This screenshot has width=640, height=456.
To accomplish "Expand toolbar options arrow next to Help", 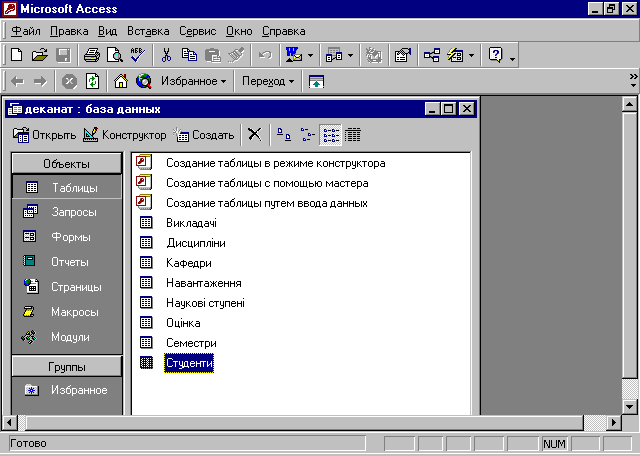I will click(512, 59).
